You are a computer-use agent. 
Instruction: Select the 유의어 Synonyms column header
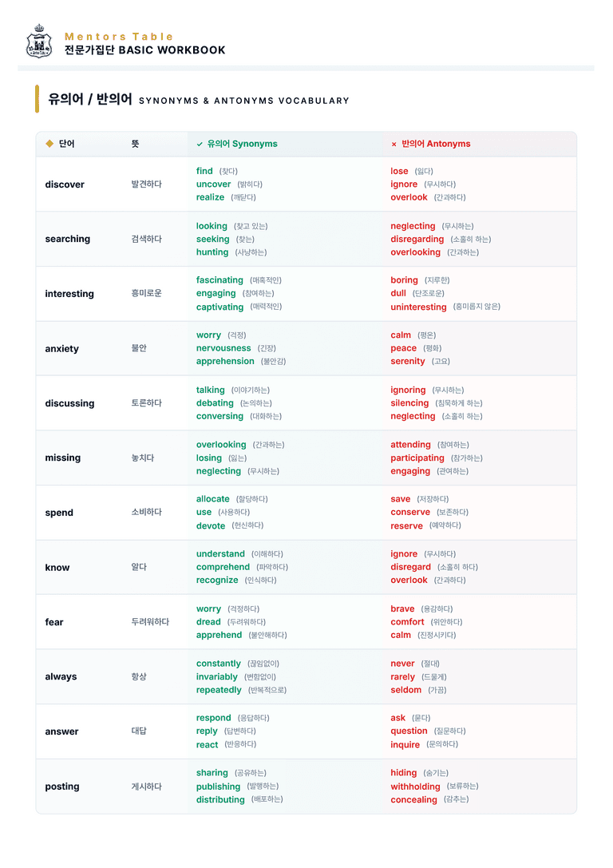243,144
